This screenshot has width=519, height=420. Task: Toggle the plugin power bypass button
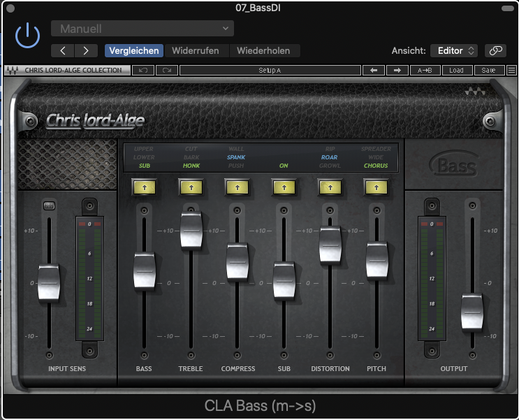pyautogui.click(x=28, y=35)
